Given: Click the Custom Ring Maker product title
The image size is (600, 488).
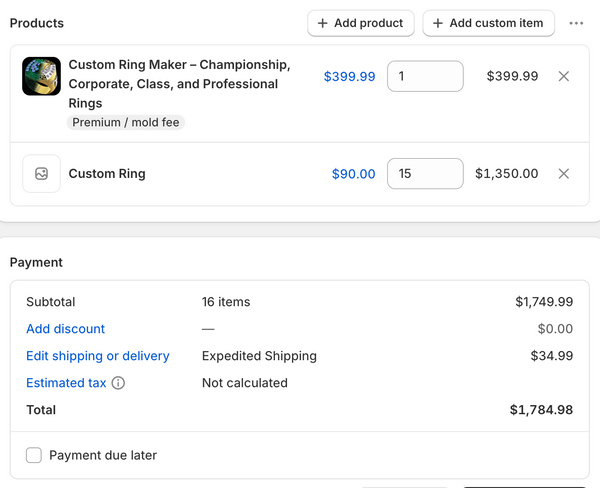Looking at the screenshot, I should pos(179,84).
